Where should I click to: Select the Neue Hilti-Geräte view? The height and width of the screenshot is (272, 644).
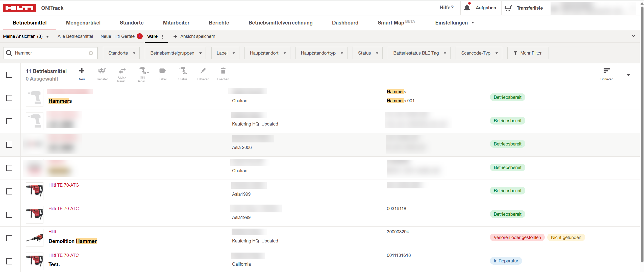(117, 36)
